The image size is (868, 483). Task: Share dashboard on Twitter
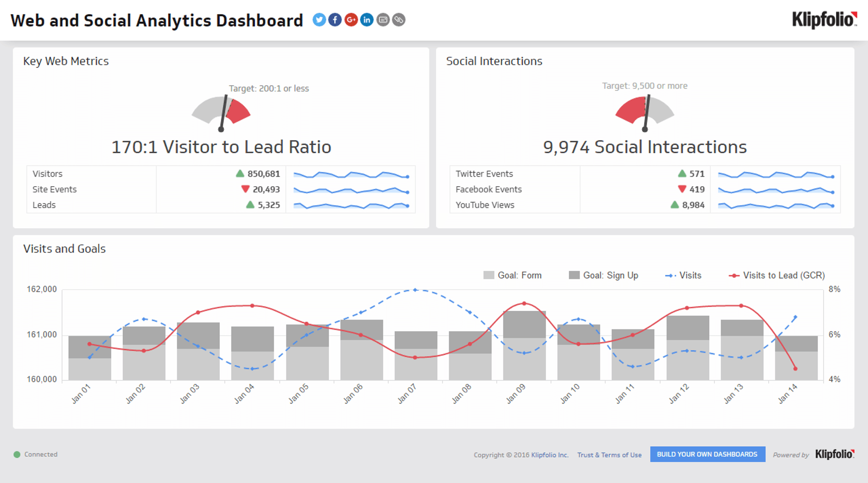tap(319, 20)
